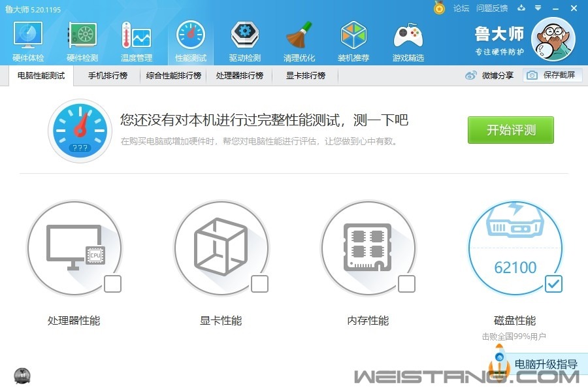Enable 内存性能 test checkbox

pyautogui.click(x=406, y=284)
